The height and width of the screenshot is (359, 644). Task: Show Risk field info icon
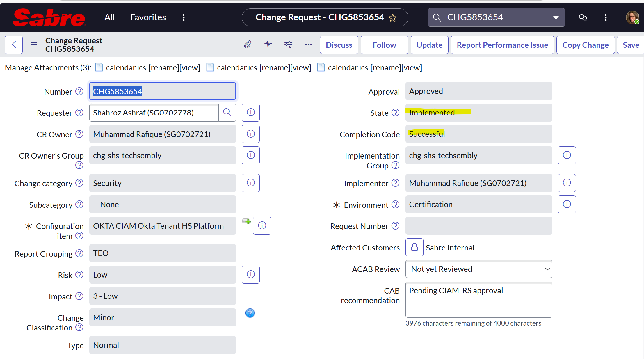pos(251,274)
